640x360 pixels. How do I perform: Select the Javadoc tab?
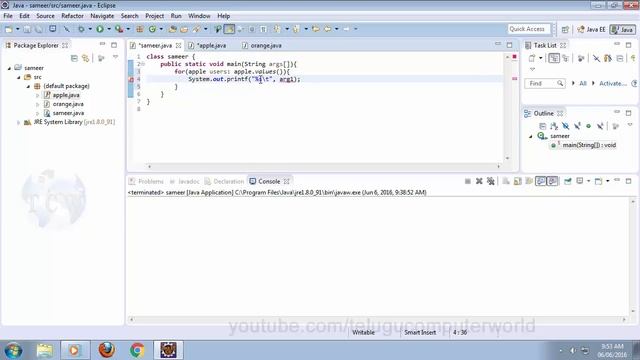coord(189,181)
